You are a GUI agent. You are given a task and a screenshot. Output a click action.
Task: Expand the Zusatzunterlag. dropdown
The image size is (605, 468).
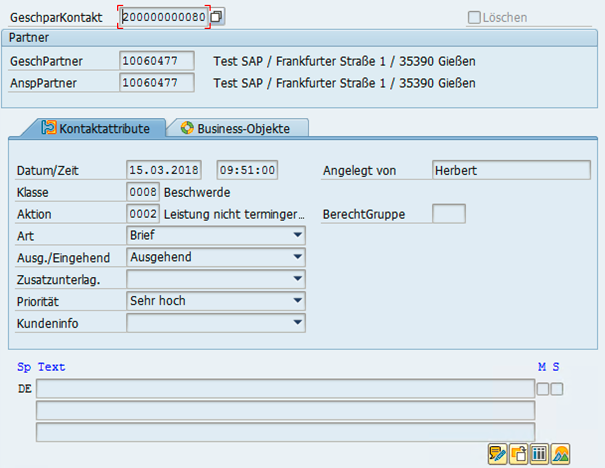[298, 279]
